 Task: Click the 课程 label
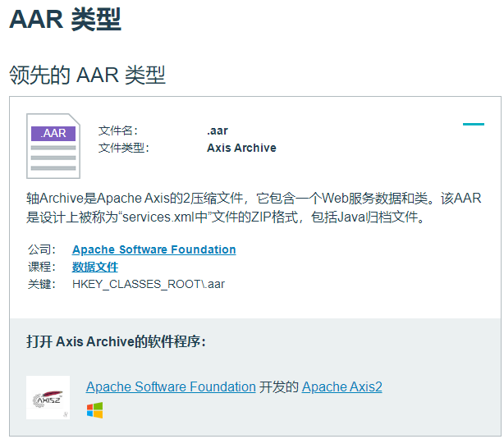click(42, 267)
